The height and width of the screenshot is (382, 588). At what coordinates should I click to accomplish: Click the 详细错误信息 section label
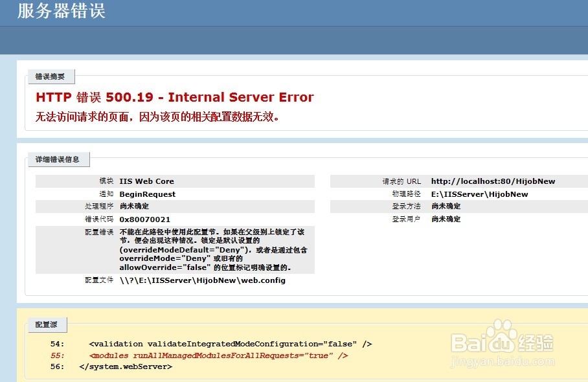(58, 159)
